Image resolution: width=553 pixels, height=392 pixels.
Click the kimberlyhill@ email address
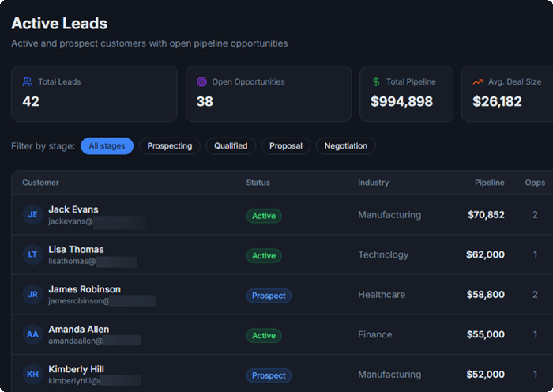tap(74, 381)
